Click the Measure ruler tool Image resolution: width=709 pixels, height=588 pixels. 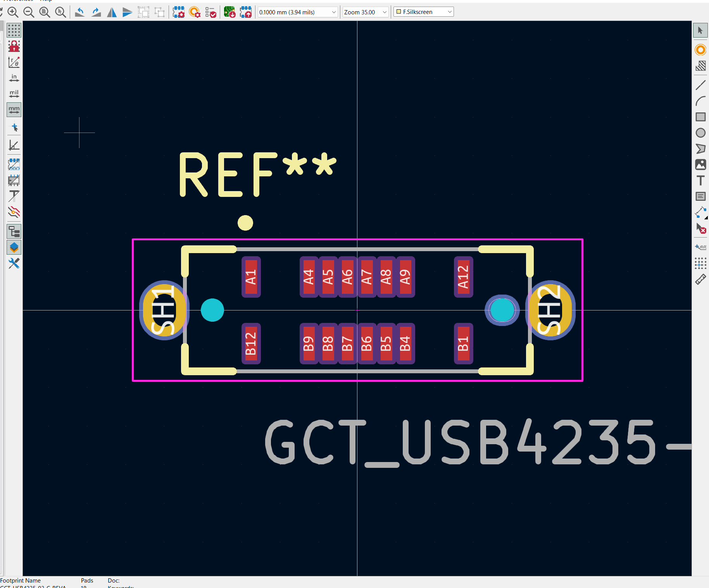[x=700, y=279]
